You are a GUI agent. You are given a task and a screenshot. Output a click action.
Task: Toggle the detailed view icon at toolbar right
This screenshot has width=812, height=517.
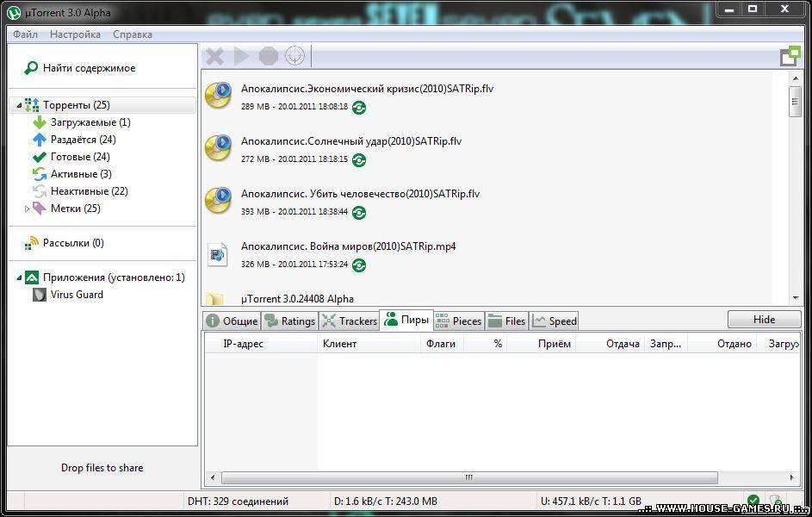pos(790,56)
